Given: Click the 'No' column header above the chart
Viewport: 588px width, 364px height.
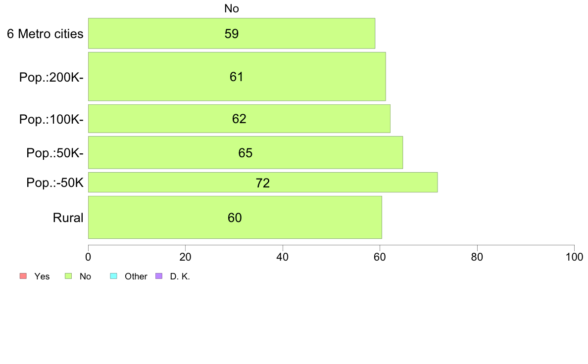Looking at the screenshot, I should [232, 8].
